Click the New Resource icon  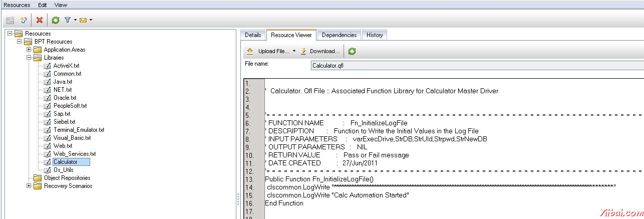pos(23,20)
